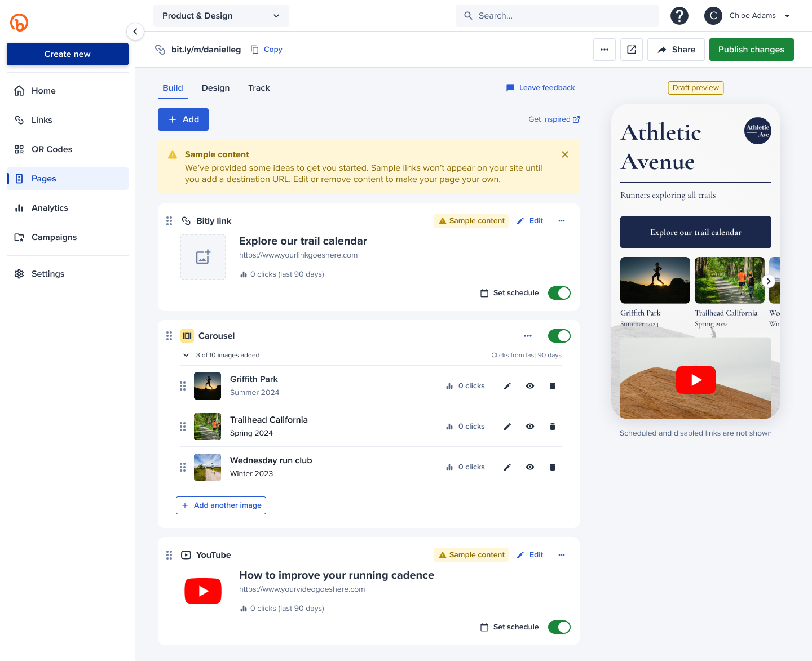Screen dimensions: 812x661
Task: Open page in new tab icon
Action: pos(632,50)
